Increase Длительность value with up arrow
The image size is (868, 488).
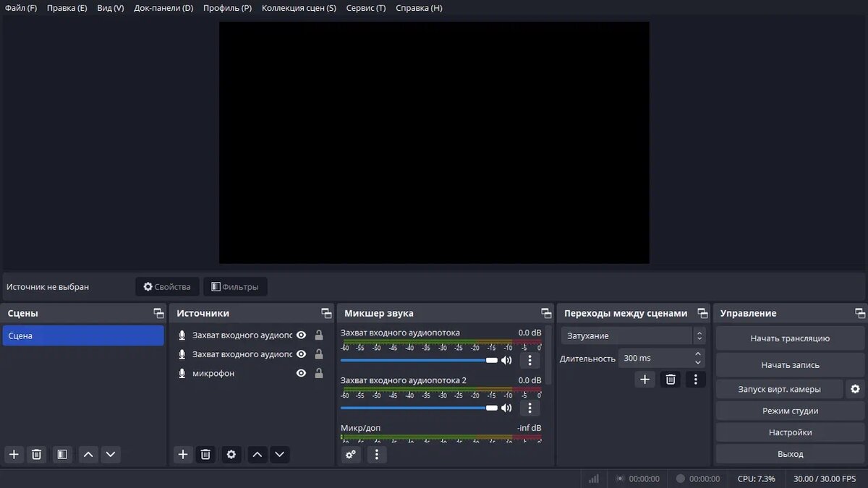pyautogui.click(x=698, y=354)
